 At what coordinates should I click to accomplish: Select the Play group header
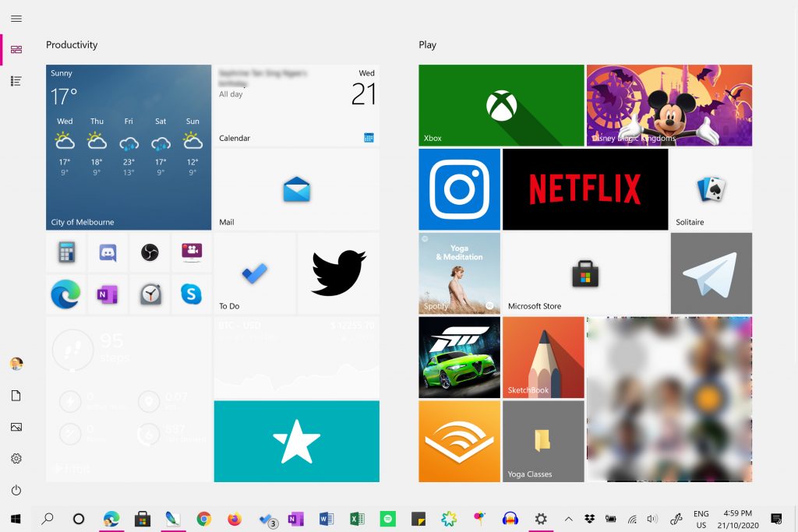[x=428, y=44]
